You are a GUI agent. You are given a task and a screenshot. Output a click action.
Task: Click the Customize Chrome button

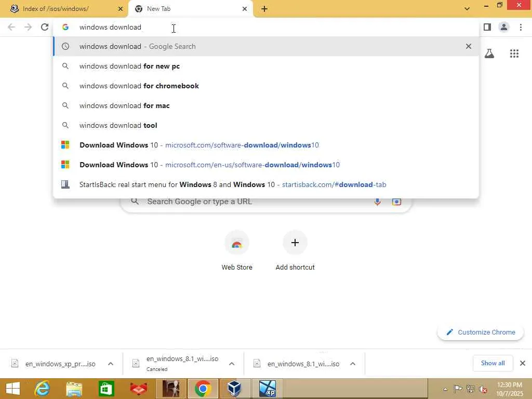click(x=481, y=332)
